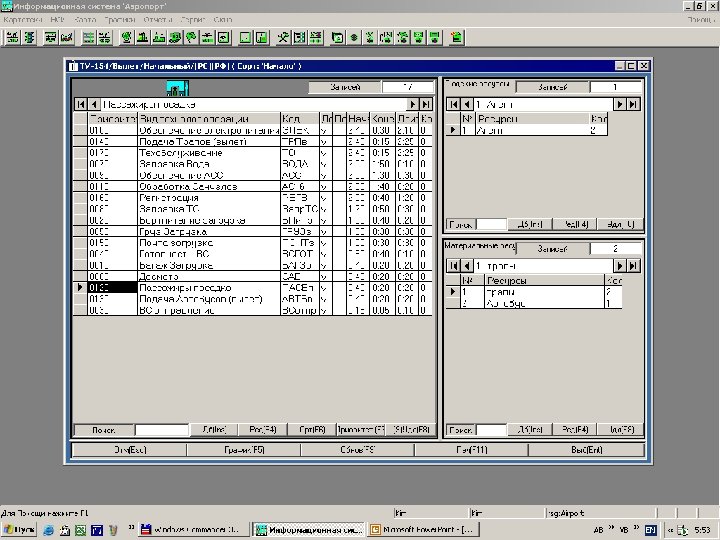This screenshot has height=540, width=720.
Task: Select the row 'Техобслуживание'
Action: tap(253, 152)
